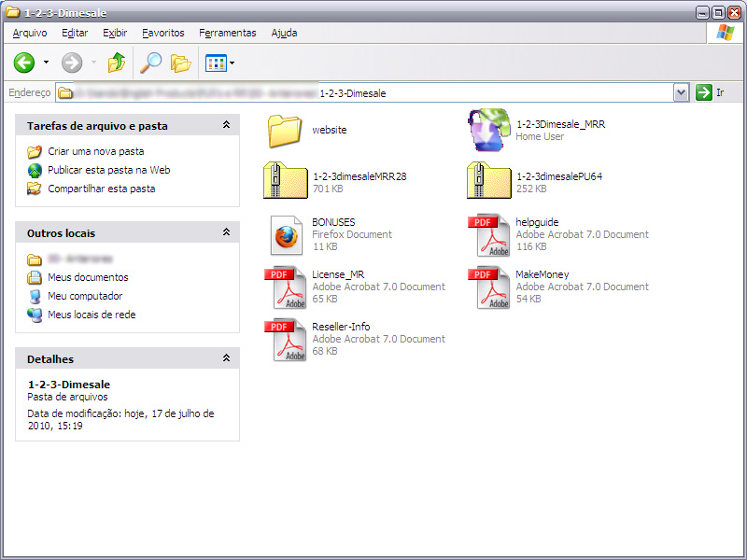The height and width of the screenshot is (560, 747).
Task: Select the website folder
Action: point(284,131)
